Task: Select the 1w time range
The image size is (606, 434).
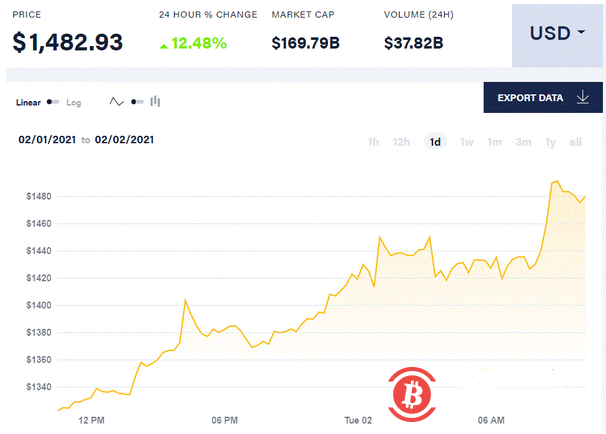Action: (x=466, y=142)
